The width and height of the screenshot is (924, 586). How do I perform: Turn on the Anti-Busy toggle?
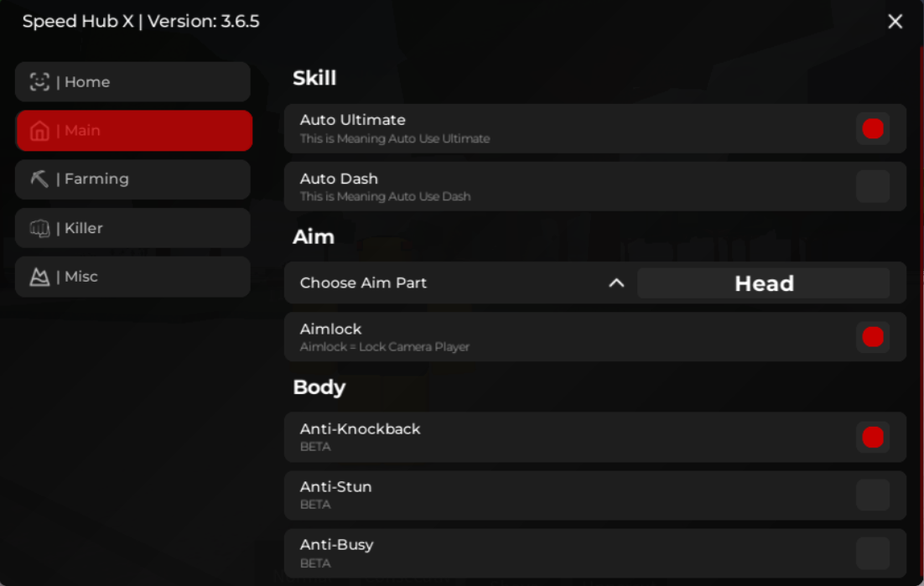(872, 553)
